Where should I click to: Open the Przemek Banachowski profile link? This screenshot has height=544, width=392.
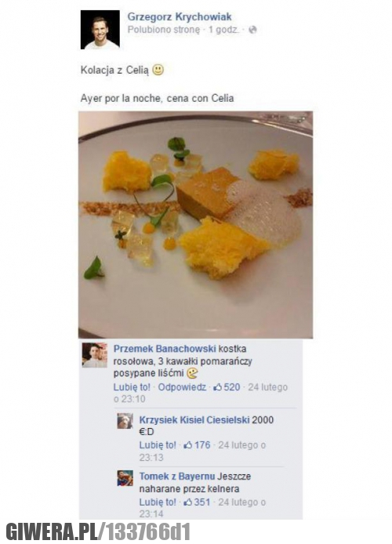(165, 349)
